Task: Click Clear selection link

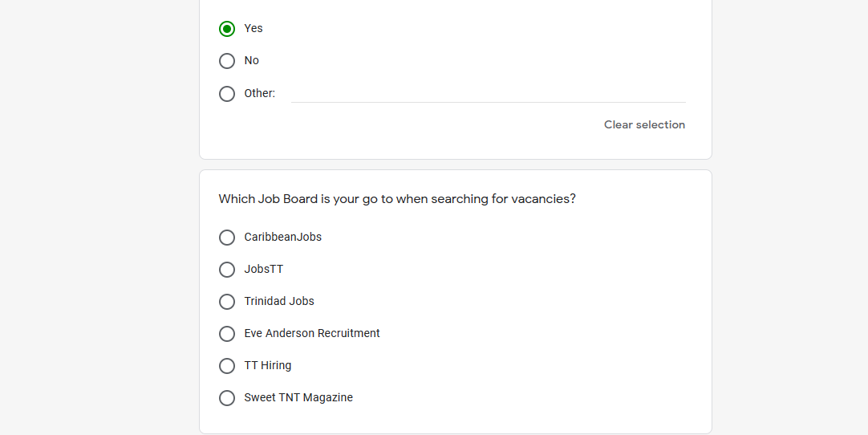Action: (644, 124)
